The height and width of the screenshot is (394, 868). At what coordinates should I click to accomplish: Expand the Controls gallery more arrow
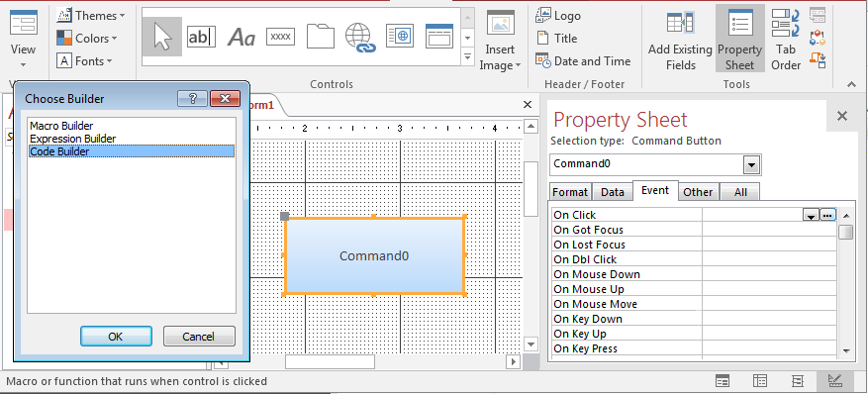(468, 56)
